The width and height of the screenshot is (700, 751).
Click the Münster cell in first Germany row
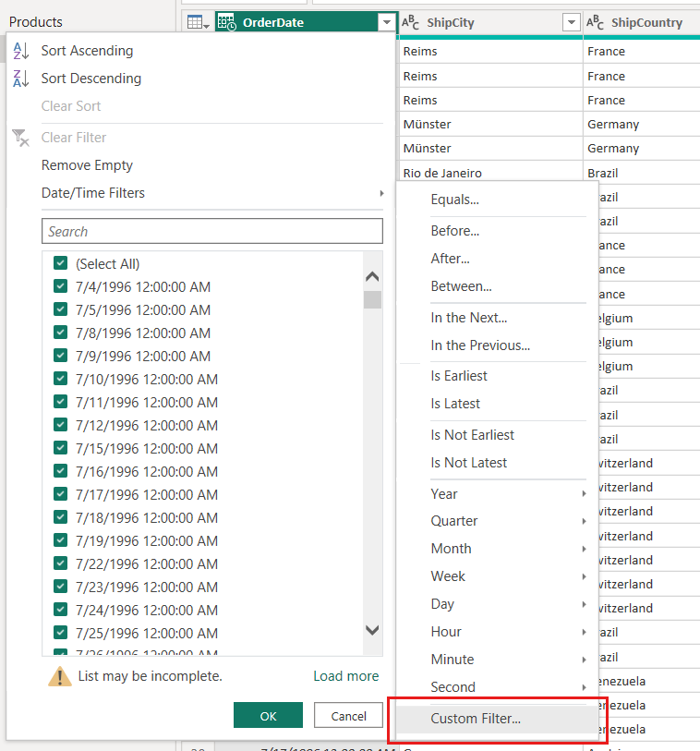[x=490, y=124]
